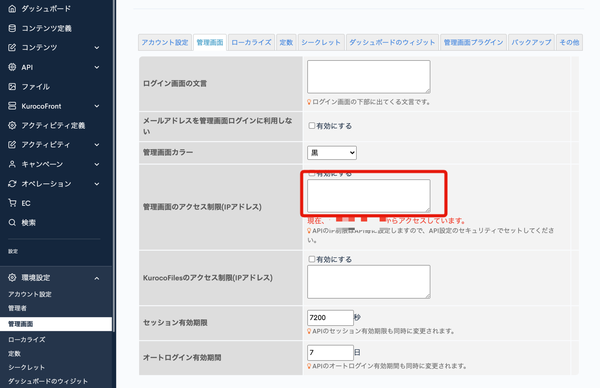Open ダッシュボード from the sidebar
The width and height of the screenshot is (600, 388).
(x=46, y=8)
